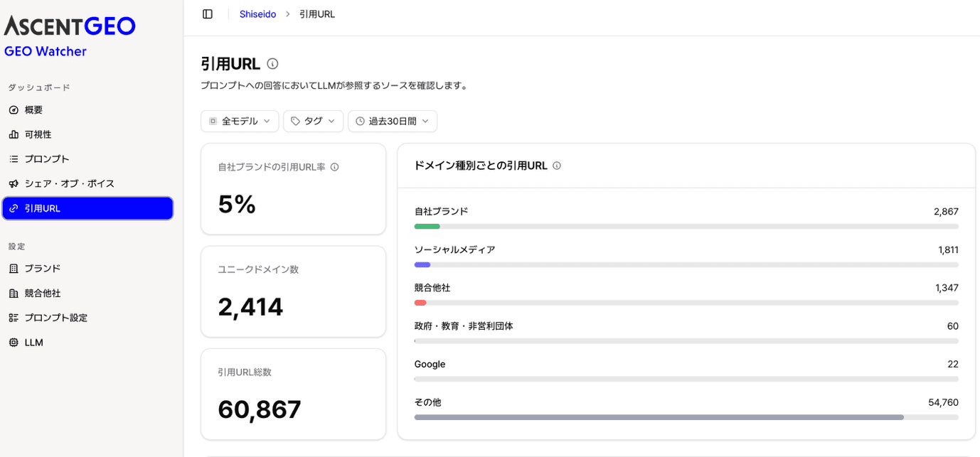The height and width of the screenshot is (457, 980).
Task: Click the ユニークドメイン数 2,414 card
Action: coord(294,291)
